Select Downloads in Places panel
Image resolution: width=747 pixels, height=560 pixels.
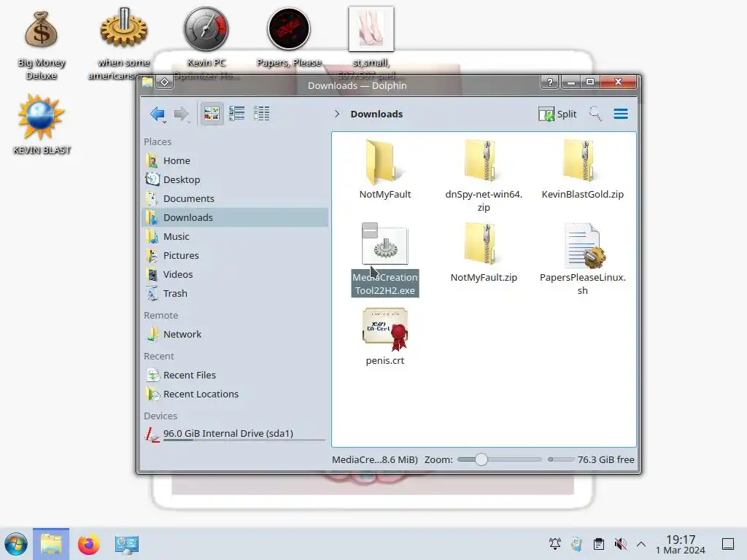pyautogui.click(x=235, y=217)
